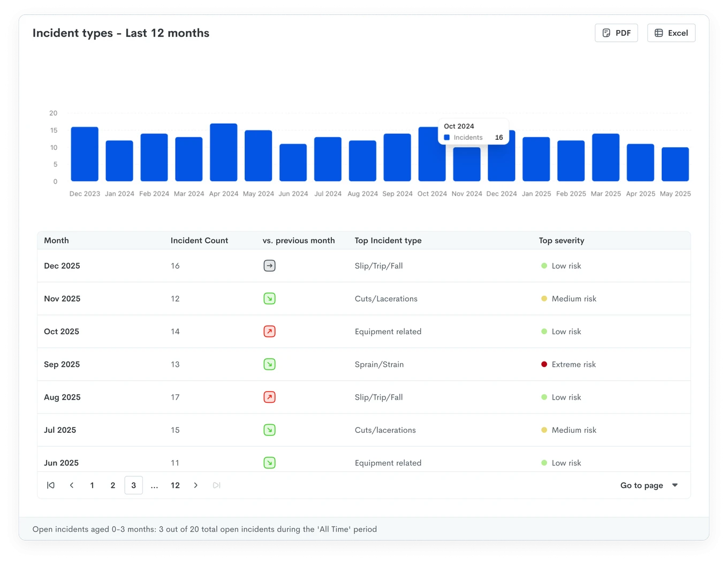Export the report as PDF
The image size is (728, 563).
click(616, 33)
